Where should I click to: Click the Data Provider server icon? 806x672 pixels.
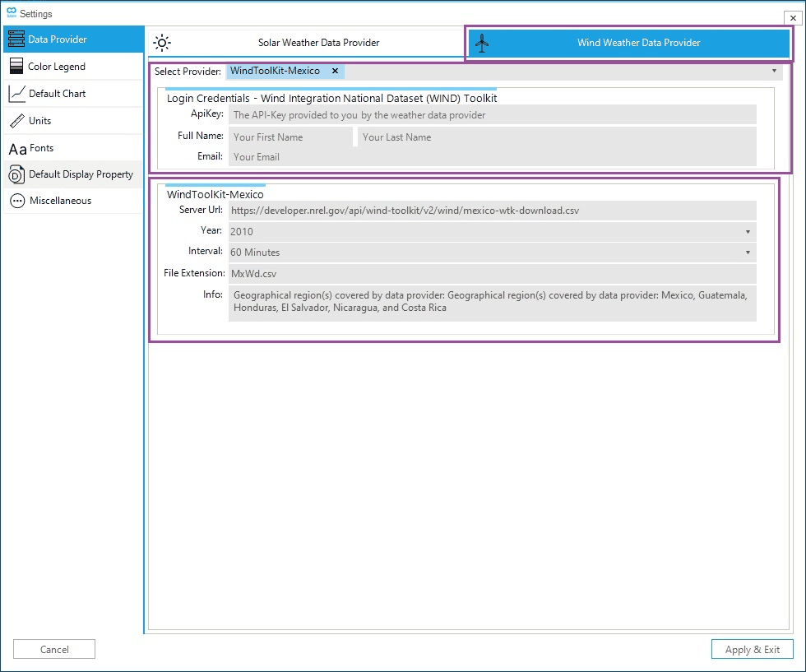[x=16, y=39]
